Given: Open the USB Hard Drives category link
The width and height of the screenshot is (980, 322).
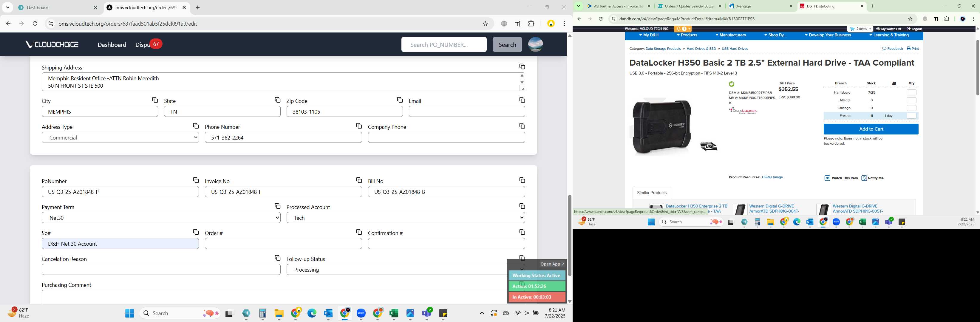Looking at the screenshot, I should tap(735, 49).
